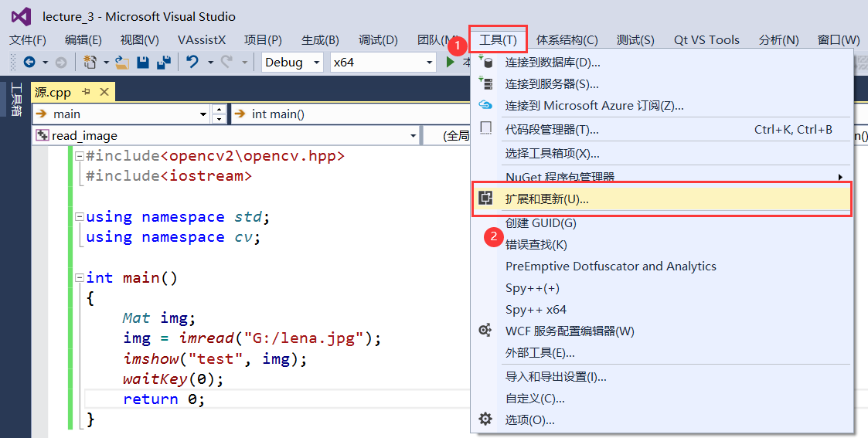Click the Extensions and Updates icon
The image size is (868, 438).
485,198
